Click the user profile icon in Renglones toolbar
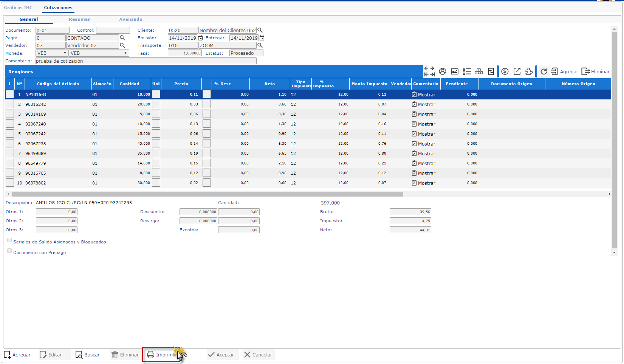This screenshot has height=364, width=624. pos(443,71)
